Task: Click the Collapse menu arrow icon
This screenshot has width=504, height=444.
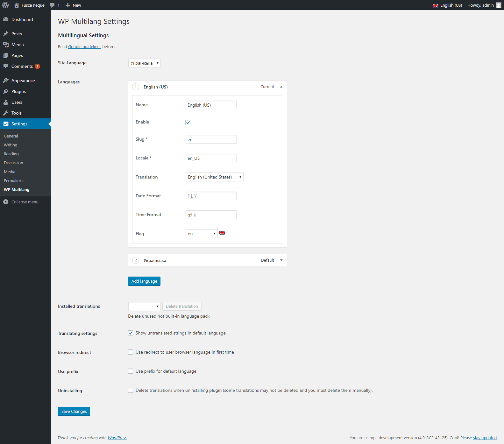Action: tap(6, 202)
